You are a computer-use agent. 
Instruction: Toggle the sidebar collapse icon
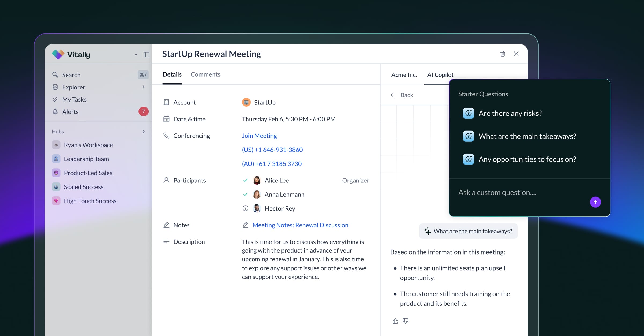click(x=146, y=55)
